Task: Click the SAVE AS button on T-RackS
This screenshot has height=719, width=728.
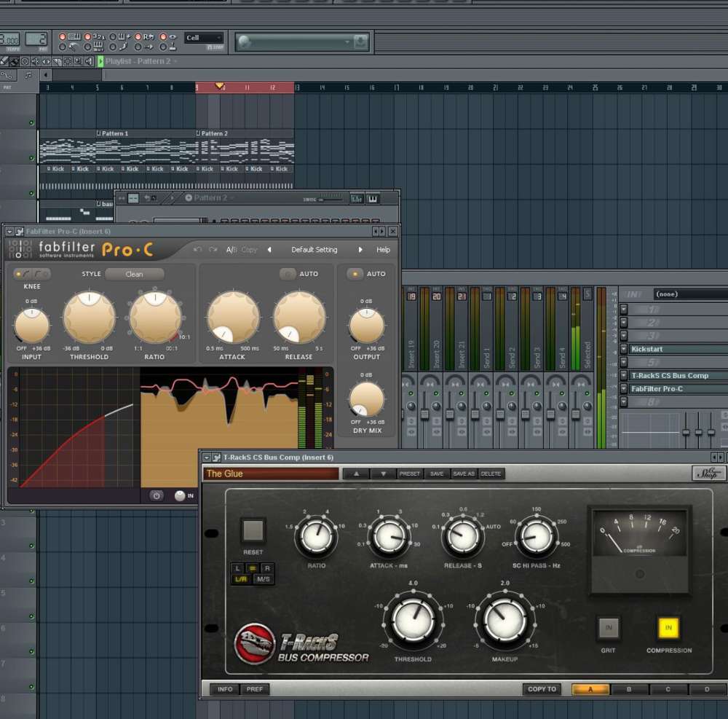Action: point(464,474)
